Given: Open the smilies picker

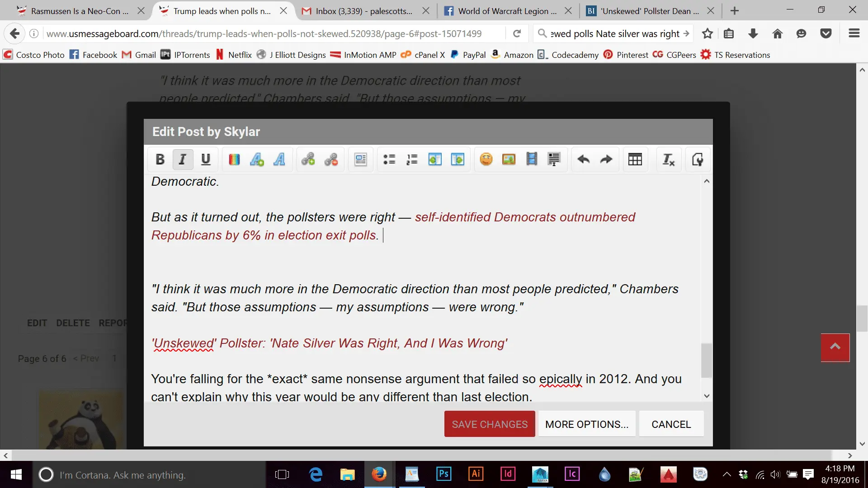Looking at the screenshot, I should (486, 160).
